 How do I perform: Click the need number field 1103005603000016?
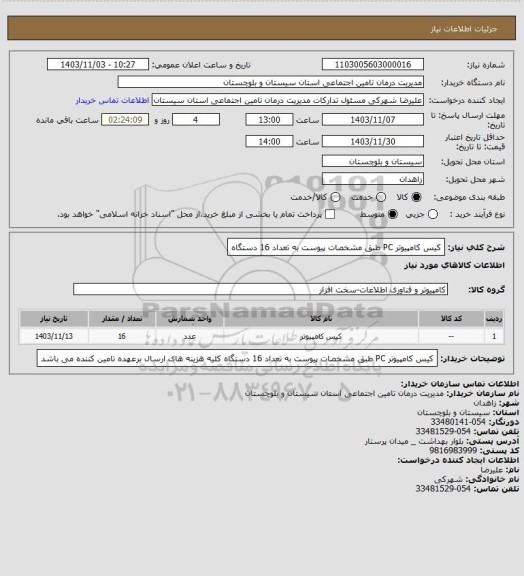(373, 64)
